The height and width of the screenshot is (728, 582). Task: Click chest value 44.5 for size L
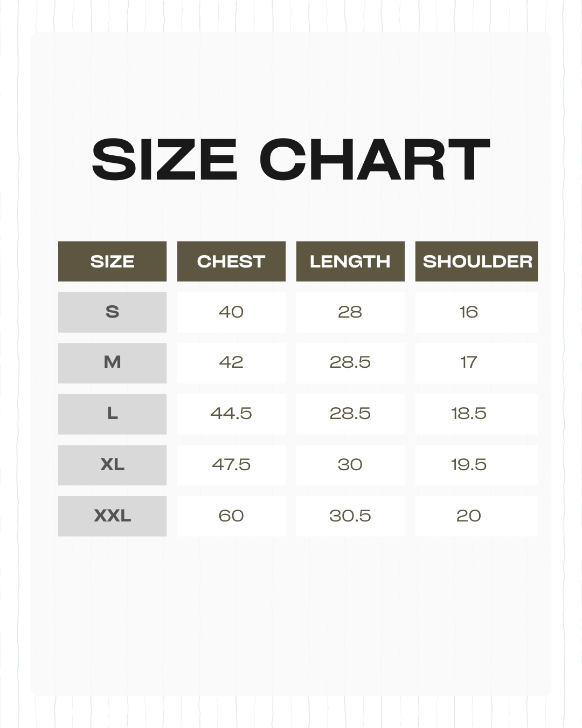(231, 414)
